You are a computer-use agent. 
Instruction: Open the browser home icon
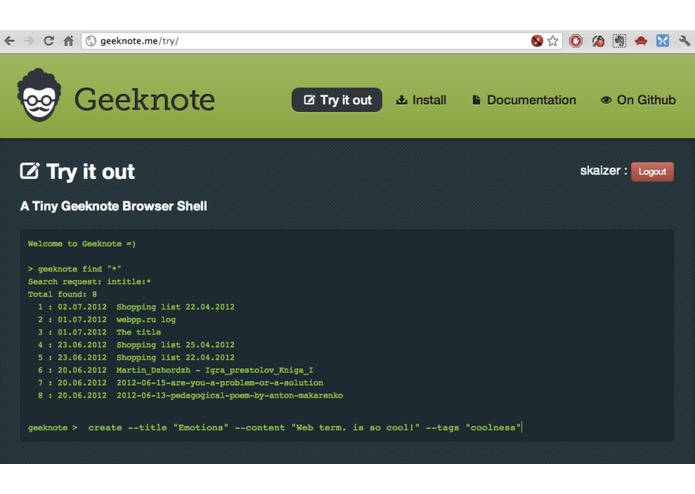[x=68, y=41]
